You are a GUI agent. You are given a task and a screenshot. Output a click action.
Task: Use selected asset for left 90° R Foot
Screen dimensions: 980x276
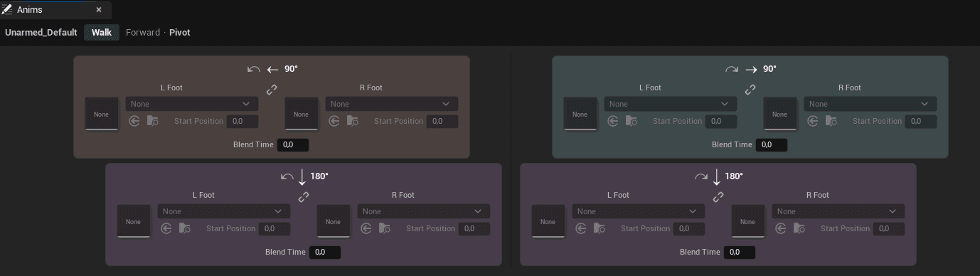click(x=334, y=121)
